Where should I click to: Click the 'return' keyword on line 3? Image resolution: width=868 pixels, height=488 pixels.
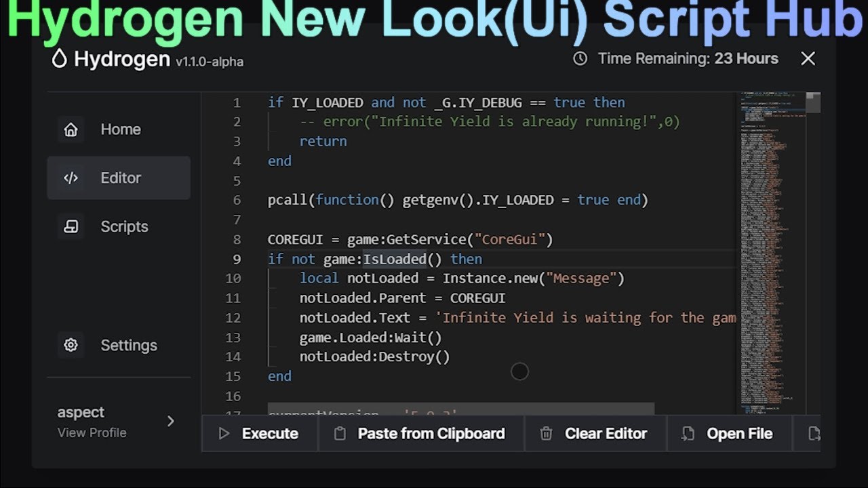323,142
